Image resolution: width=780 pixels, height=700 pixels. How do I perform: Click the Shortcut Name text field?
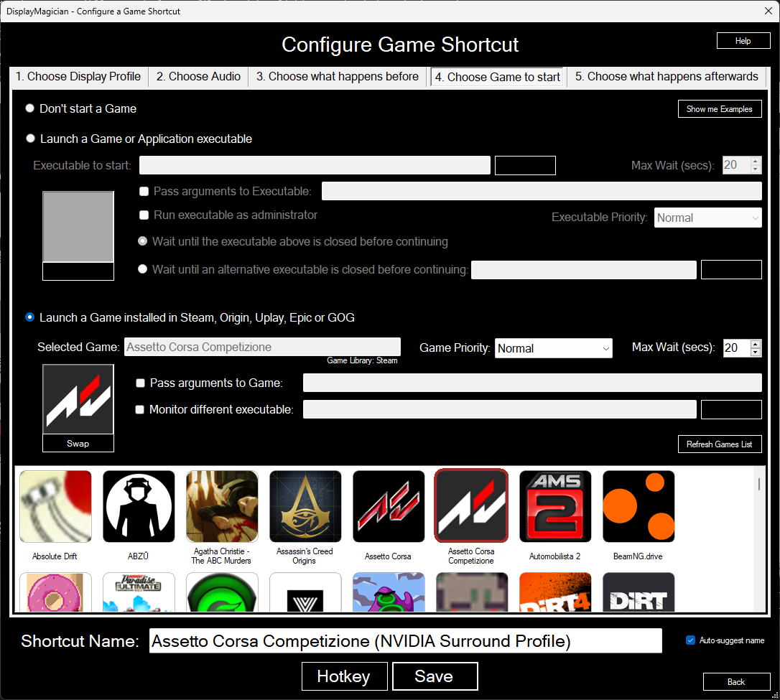pyautogui.click(x=405, y=641)
